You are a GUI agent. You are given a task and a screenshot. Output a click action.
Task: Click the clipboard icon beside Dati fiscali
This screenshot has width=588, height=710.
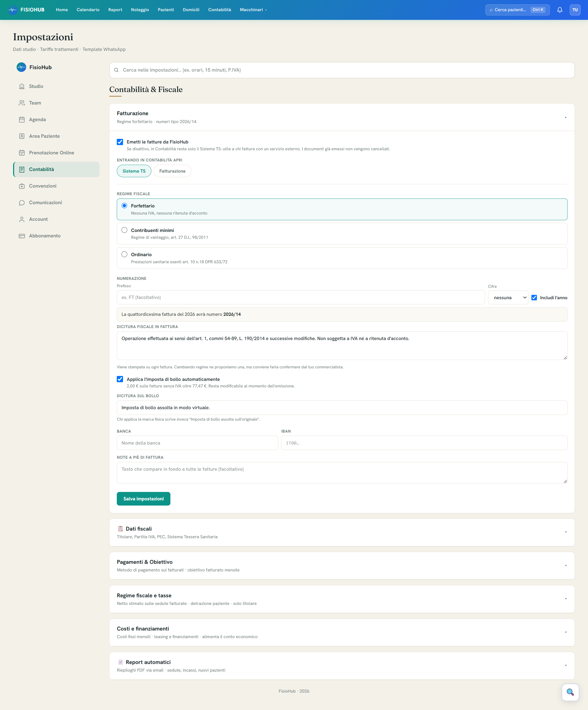coord(120,528)
